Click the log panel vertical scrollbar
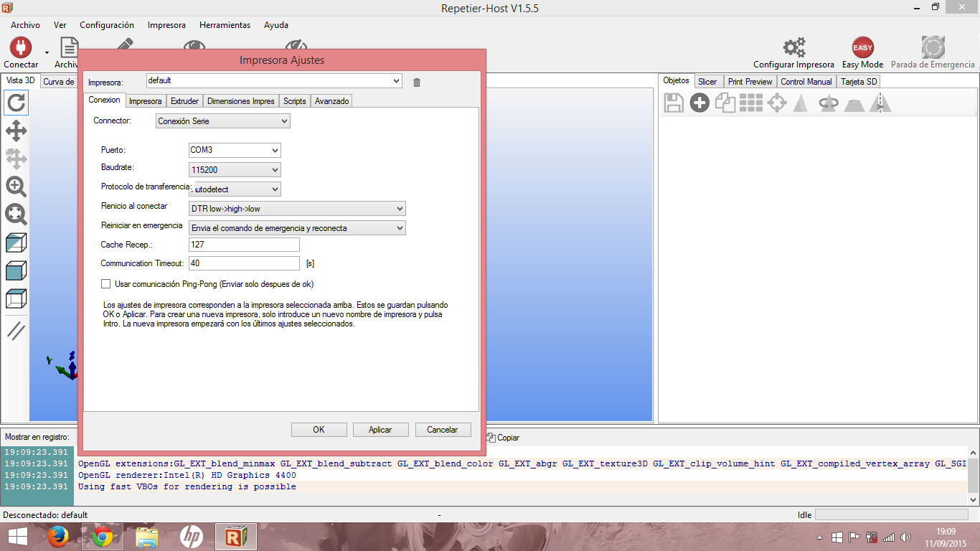 point(974,476)
